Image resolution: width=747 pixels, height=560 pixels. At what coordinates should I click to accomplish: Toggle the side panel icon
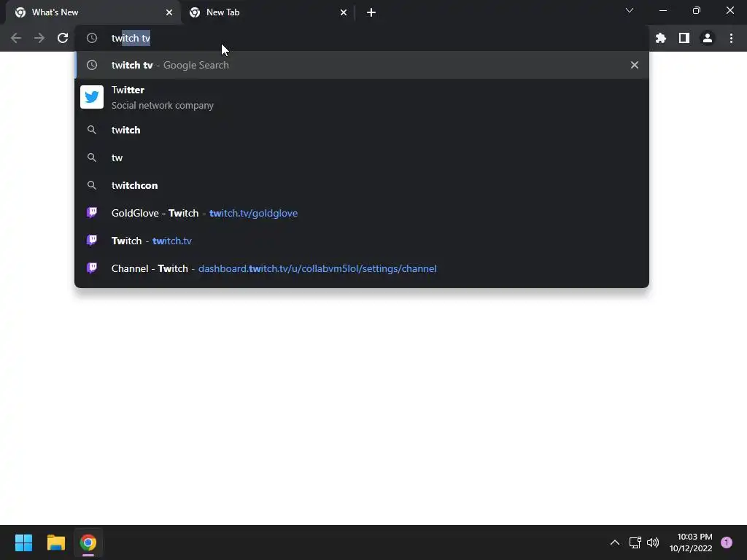coord(684,38)
